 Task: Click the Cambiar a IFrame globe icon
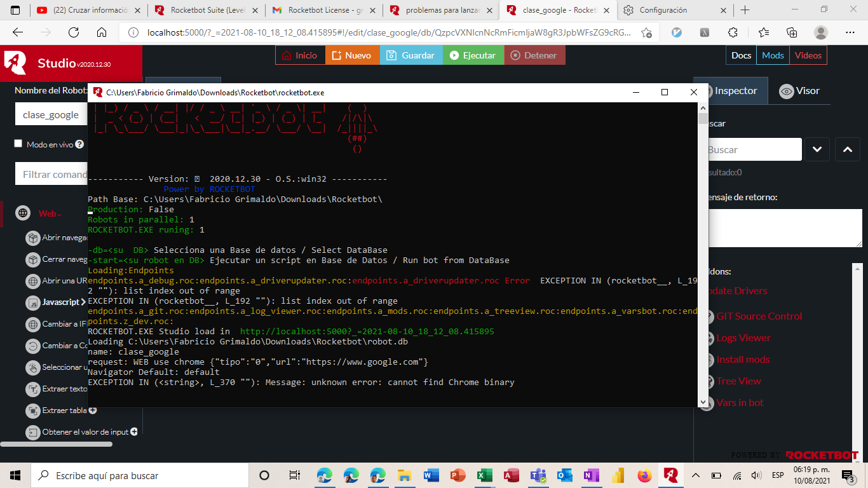(33, 324)
